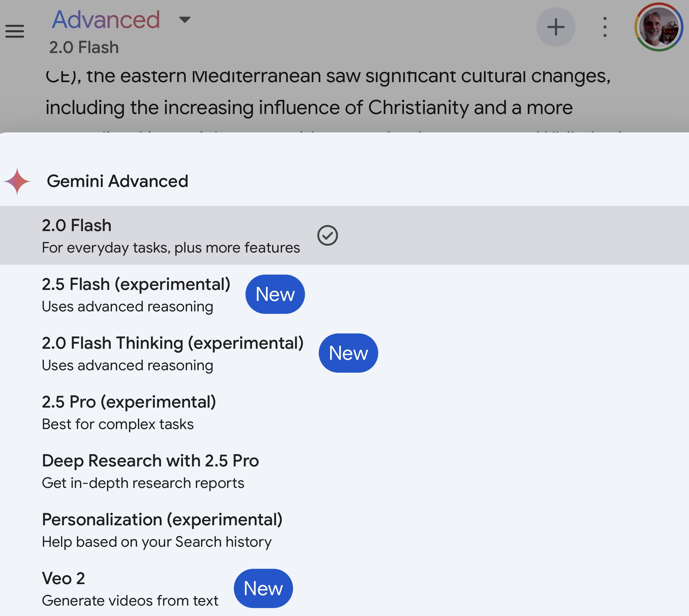Image resolution: width=689 pixels, height=616 pixels.
Task: Open the three-dot more options menu
Action: (605, 27)
